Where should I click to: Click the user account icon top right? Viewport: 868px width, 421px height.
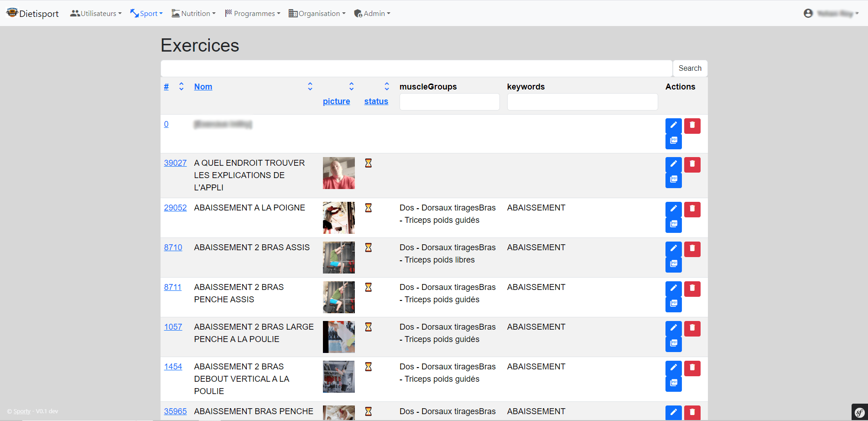tap(808, 13)
